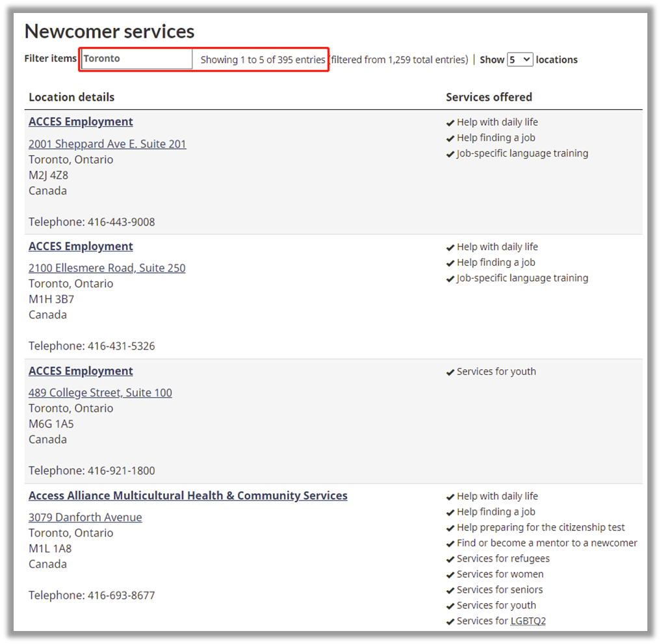Open ACCES Employment link above Ellesmere Road address
Viewport: 661px width, 644px height.
point(81,246)
